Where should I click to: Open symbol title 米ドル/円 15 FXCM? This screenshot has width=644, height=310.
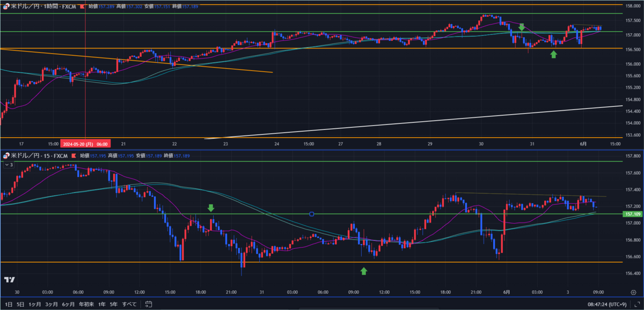coord(39,156)
